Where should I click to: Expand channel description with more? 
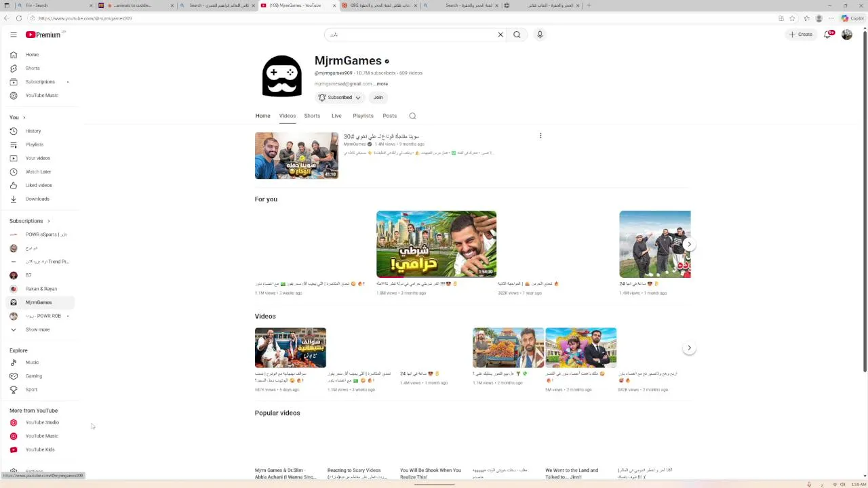tap(382, 84)
